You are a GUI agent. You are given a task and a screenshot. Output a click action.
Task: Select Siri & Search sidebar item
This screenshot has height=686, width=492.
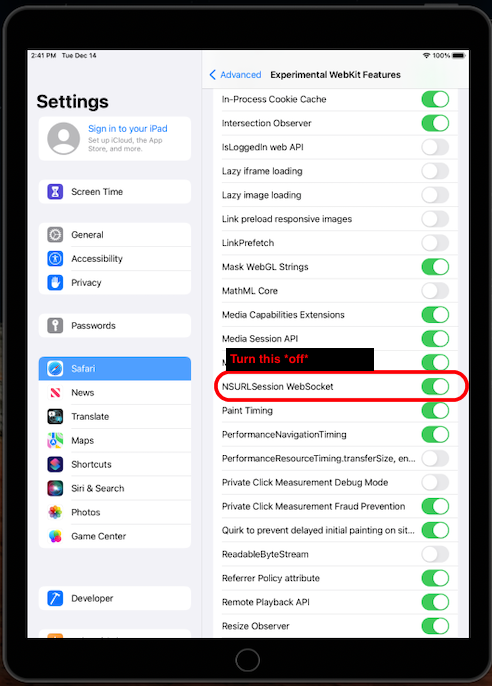[115, 488]
